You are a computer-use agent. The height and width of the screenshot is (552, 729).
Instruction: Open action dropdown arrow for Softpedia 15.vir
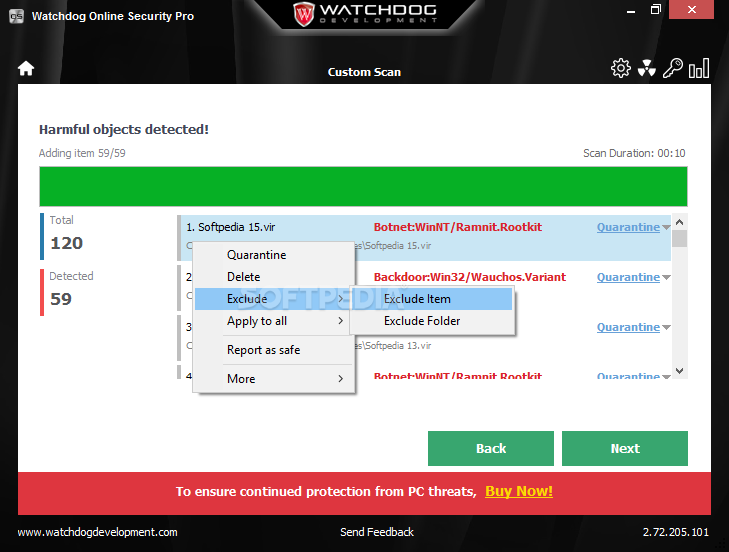(x=666, y=228)
